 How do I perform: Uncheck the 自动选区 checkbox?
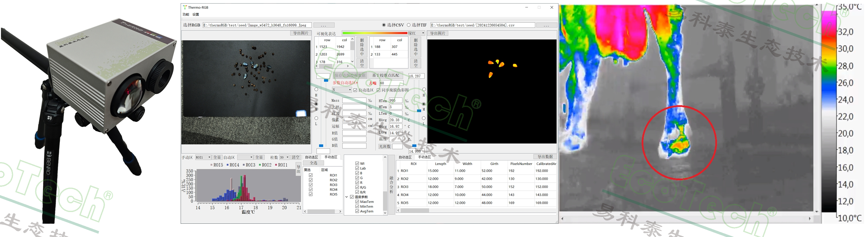pos(355,90)
